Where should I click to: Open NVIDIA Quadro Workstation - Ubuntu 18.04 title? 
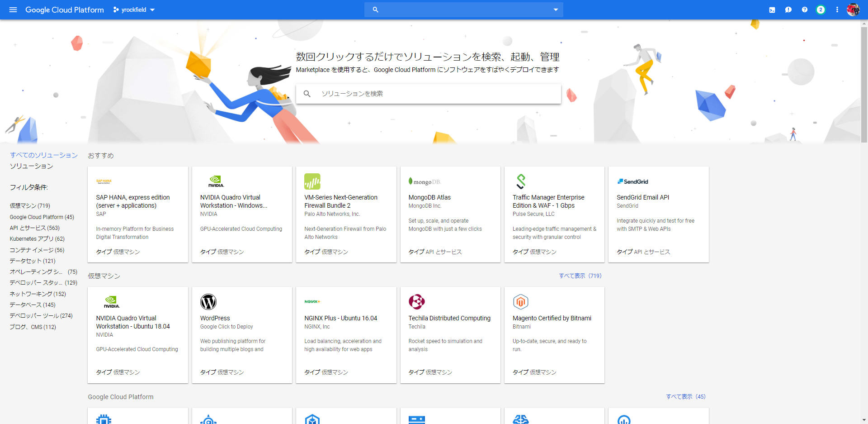pos(133,322)
